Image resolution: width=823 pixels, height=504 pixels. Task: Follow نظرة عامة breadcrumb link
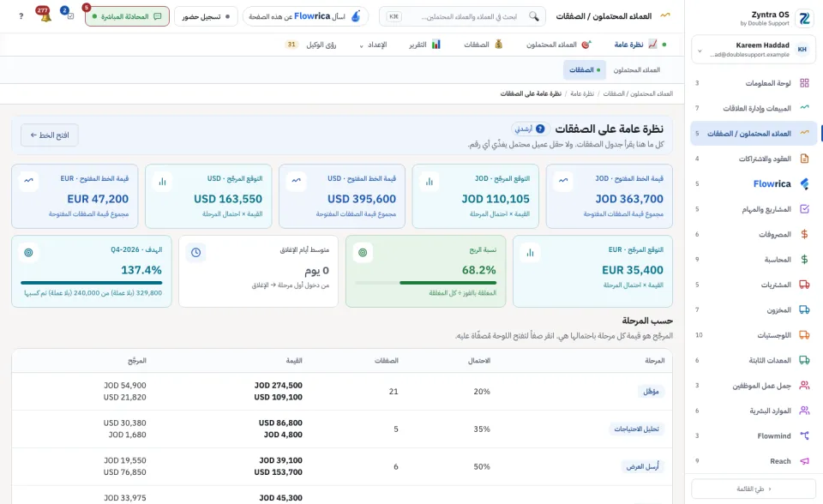(x=582, y=93)
